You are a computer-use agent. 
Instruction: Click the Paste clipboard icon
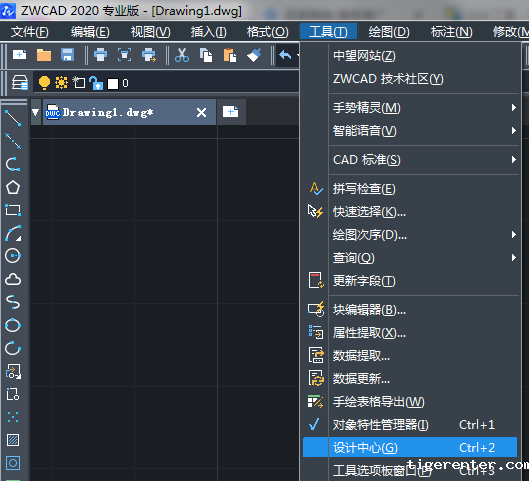pyautogui.click(x=229, y=55)
